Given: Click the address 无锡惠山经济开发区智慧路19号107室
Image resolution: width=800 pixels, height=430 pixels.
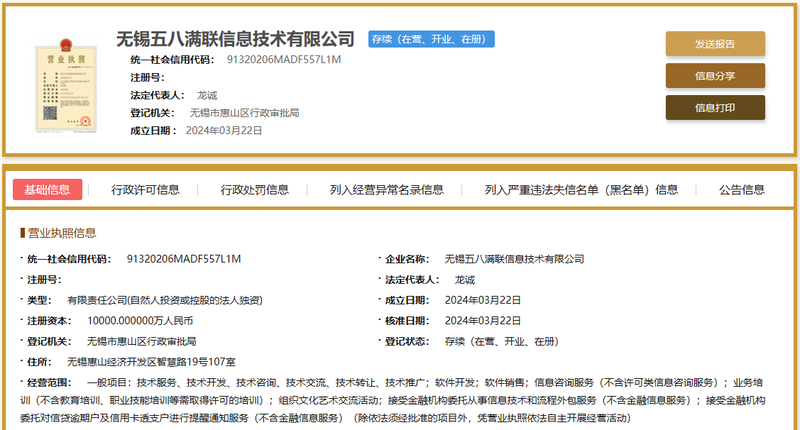Looking at the screenshot, I should click(x=151, y=362).
